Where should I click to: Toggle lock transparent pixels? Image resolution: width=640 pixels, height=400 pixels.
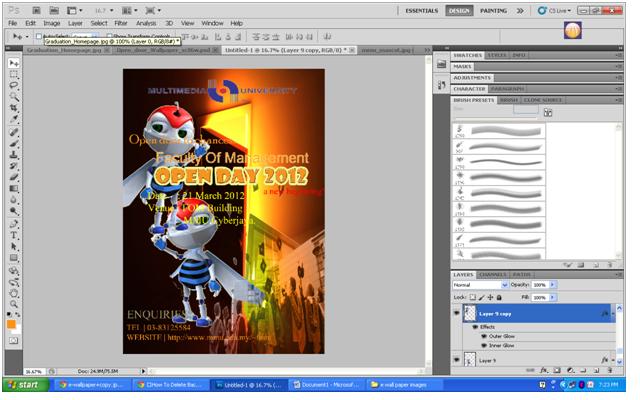tap(472, 298)
